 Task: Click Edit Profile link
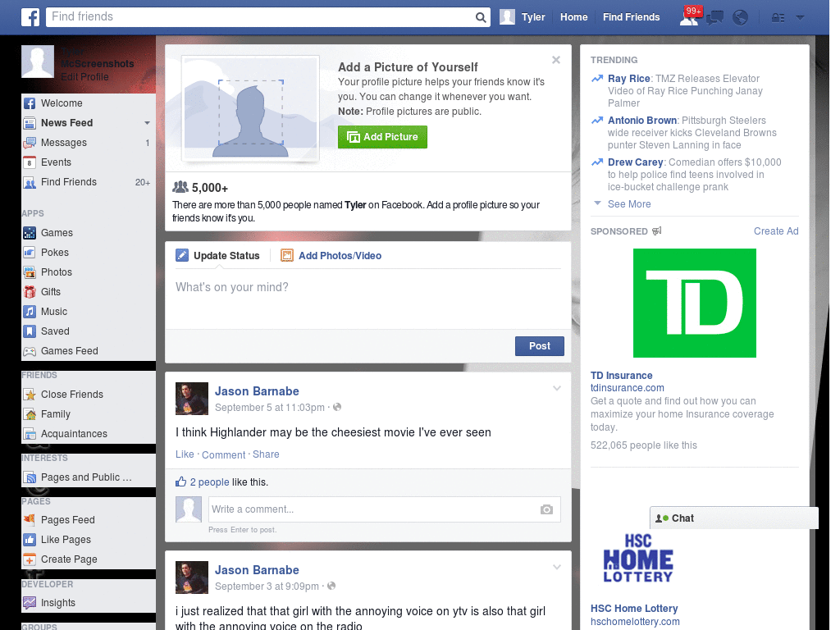point(84,77)
